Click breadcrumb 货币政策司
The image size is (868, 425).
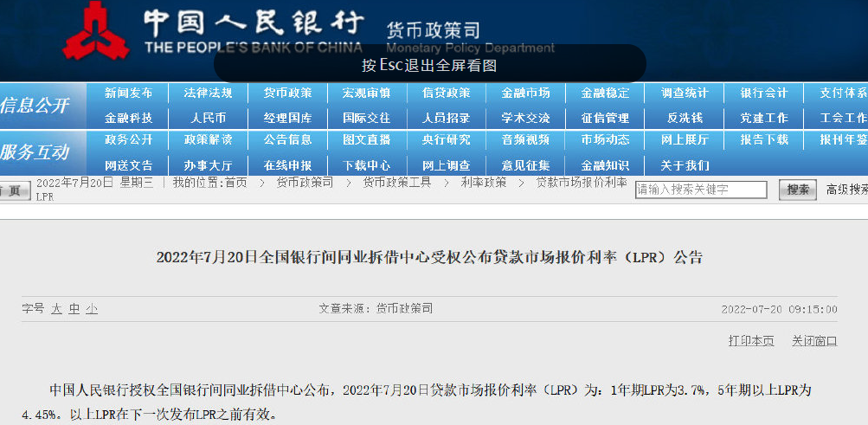click(x=305, y=183)
